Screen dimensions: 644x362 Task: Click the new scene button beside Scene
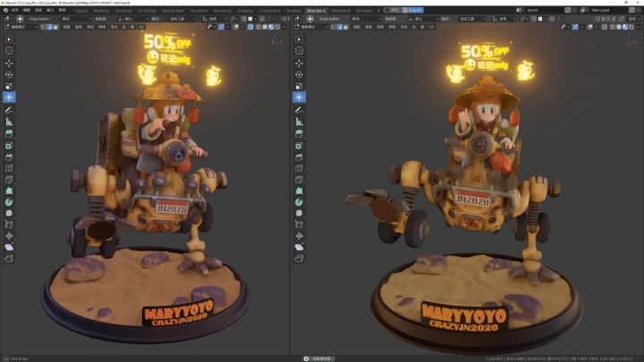click(x=568, y=10)
